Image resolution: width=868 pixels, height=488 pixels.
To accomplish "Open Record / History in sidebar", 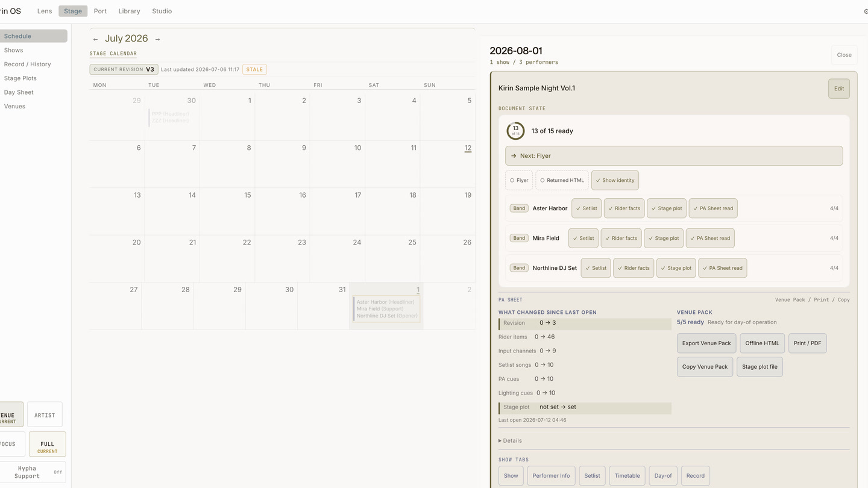I will [x=33, y=64].
